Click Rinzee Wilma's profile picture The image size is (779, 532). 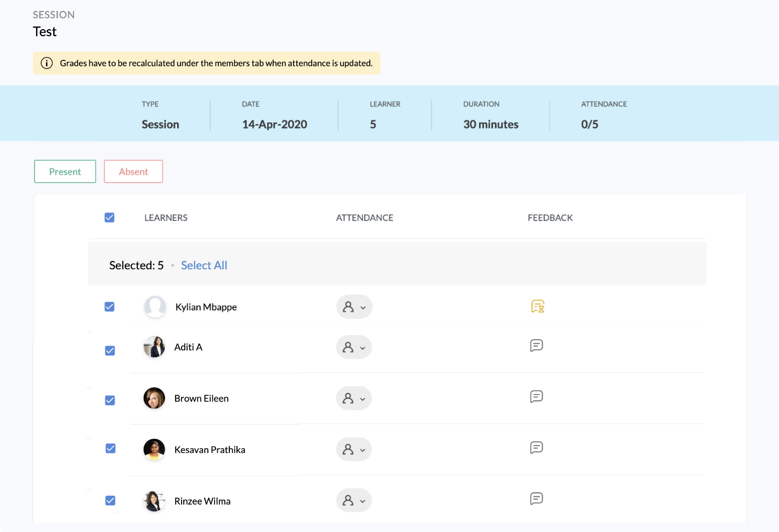pyautogui.click(x=154, y=501)
